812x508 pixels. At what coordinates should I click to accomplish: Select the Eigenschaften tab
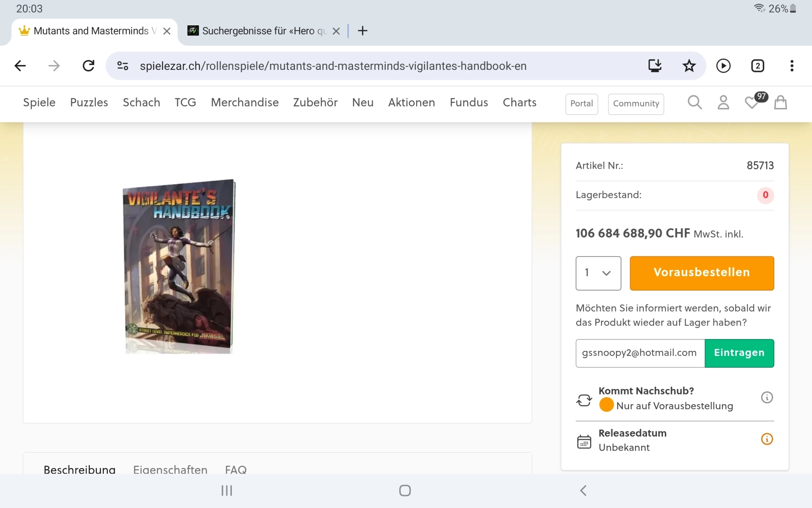[x=170, y=470]
